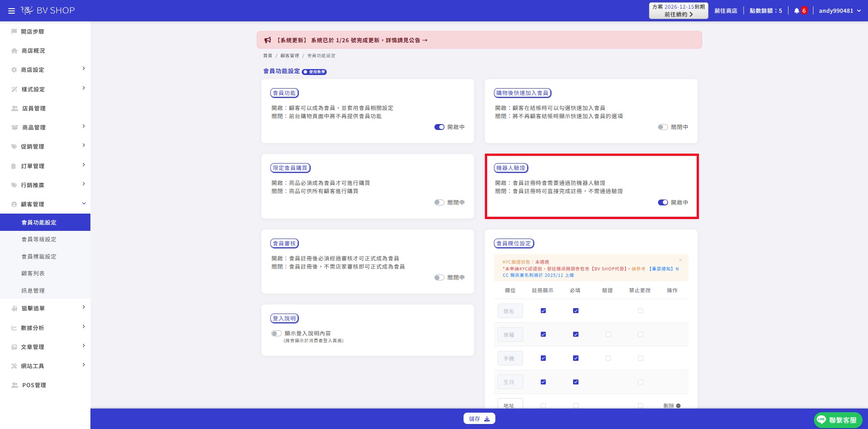Click the 樣式設定 brush icon
868x429 pixels.
[x=14, y=90]
